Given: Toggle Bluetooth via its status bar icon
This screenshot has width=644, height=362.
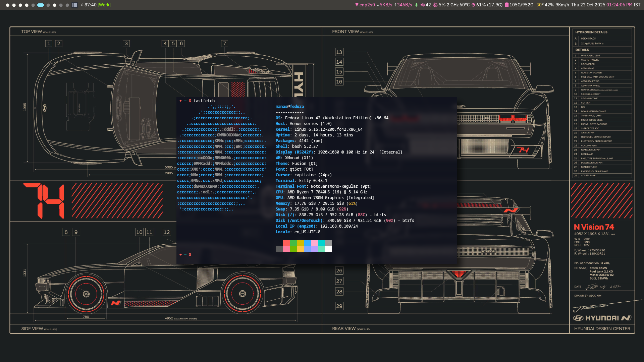Looking at the screenshot, I should tap(416, 5).
